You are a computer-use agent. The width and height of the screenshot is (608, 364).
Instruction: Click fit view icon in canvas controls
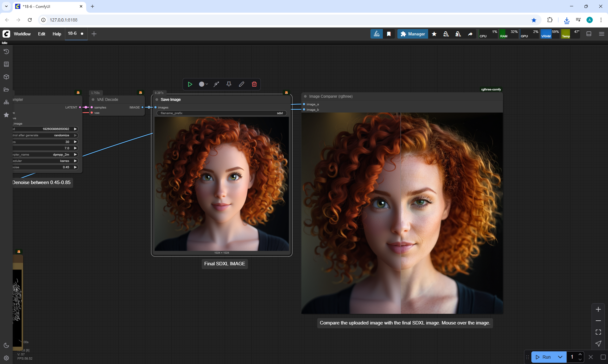[x=598, y=332]
